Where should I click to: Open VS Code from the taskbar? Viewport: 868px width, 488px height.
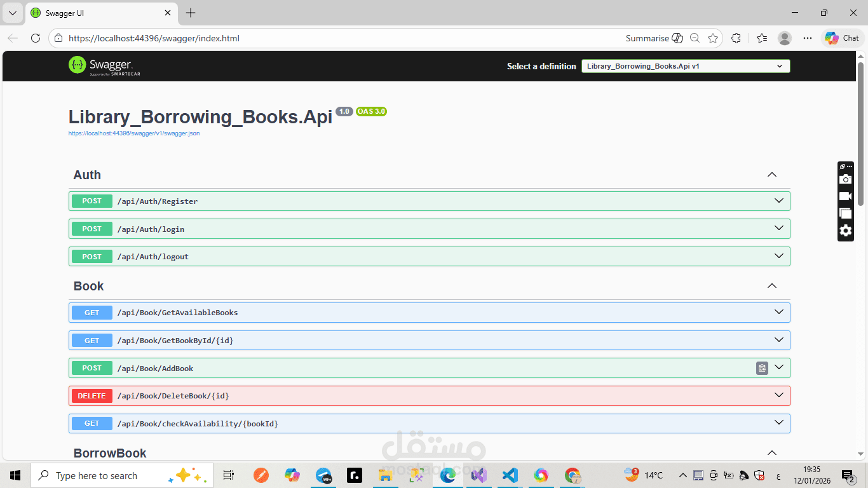[510, 475]
